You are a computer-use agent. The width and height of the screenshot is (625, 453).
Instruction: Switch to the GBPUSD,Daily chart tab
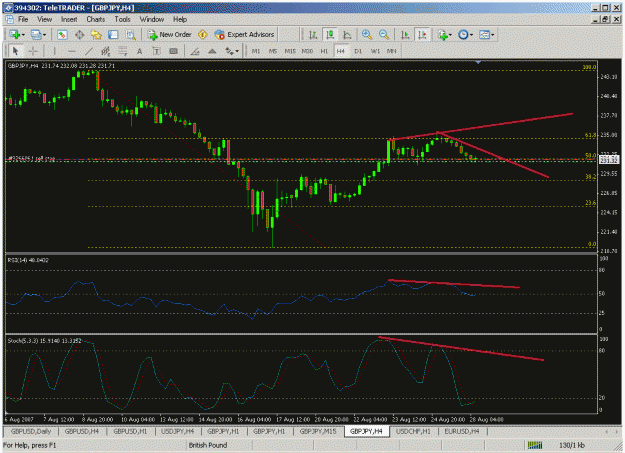31,431
